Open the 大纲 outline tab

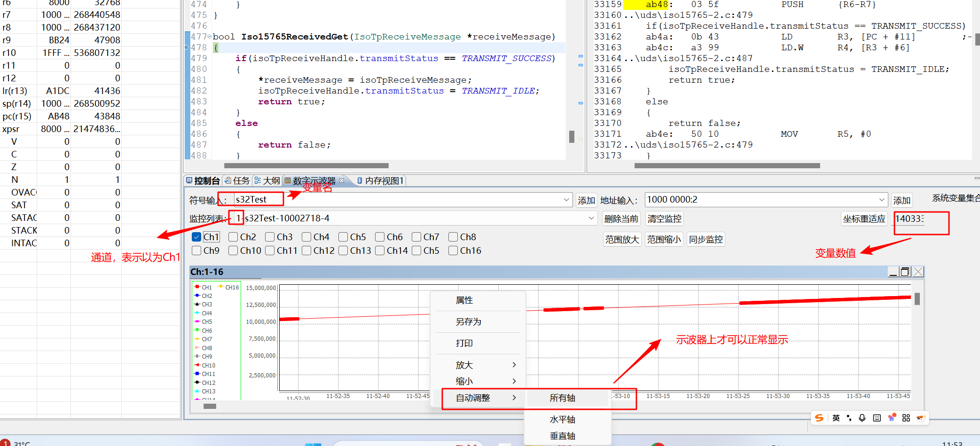click(x=267, y=181)
